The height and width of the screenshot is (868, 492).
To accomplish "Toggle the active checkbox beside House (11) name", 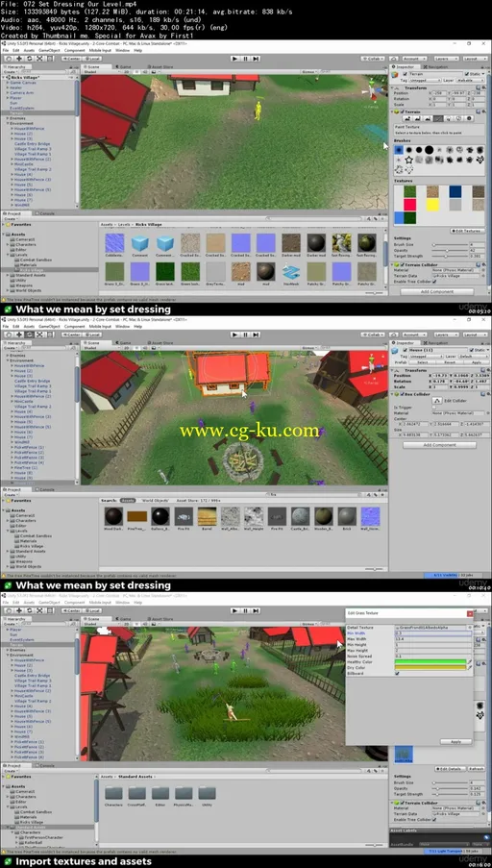I will 406,350.
